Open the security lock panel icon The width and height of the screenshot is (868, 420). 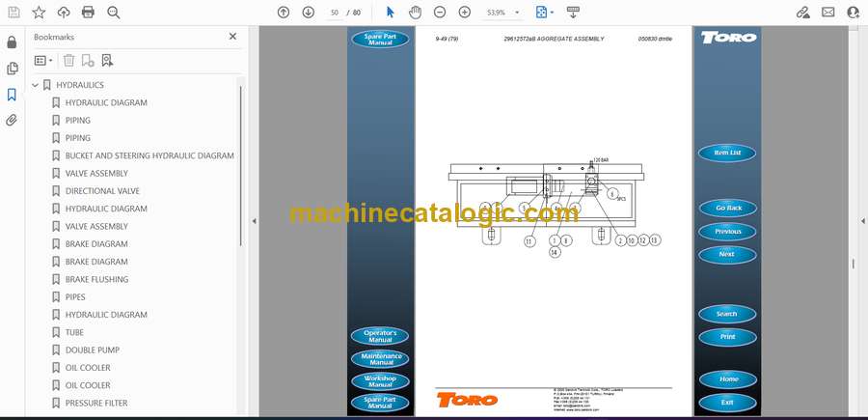pyautogui.click(x=12, y=42)
